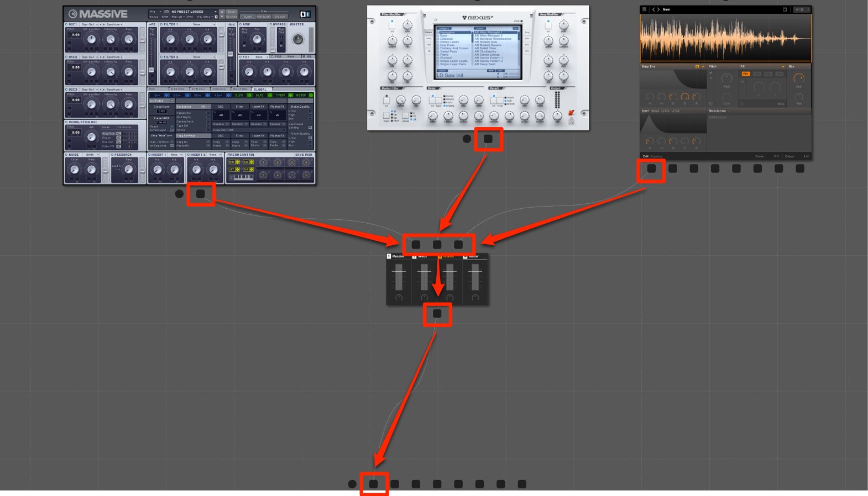868x496 pixels.
Task: Toggle the Reverb on button in Nexus
Action: (493, 101)
